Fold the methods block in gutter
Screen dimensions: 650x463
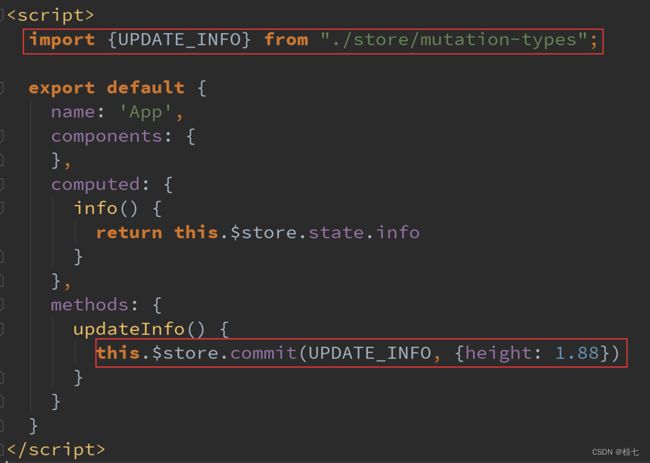[3, 304]
